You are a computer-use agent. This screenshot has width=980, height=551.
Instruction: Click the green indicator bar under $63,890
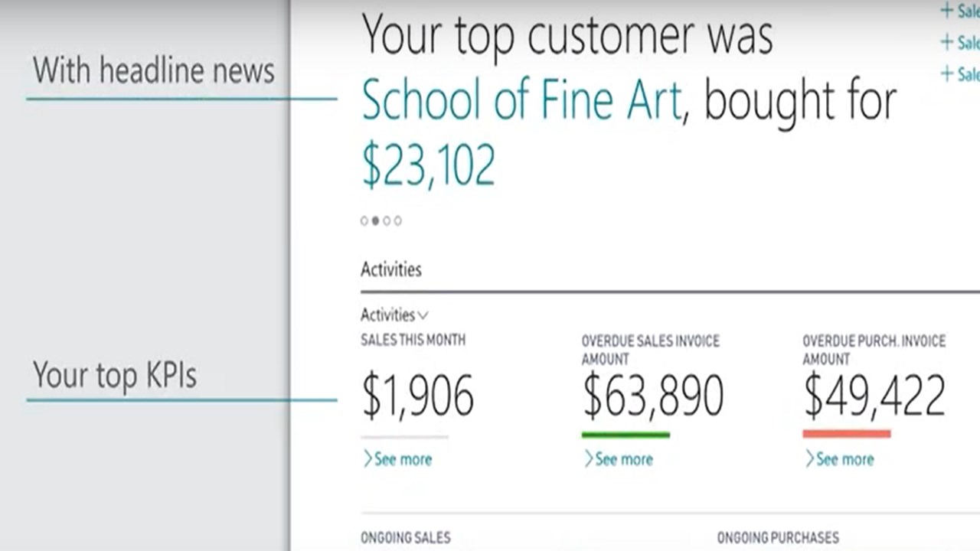[x=626, y=435]
